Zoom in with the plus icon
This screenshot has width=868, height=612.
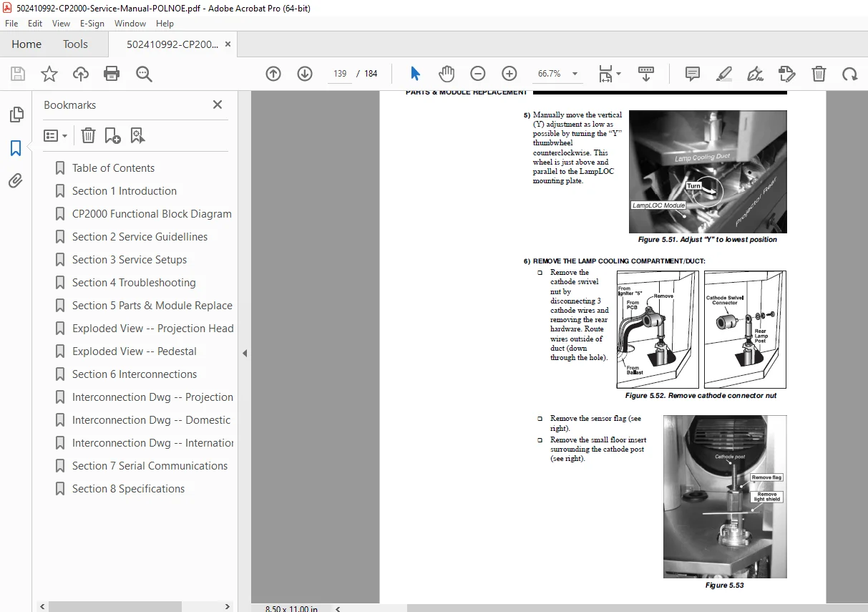509,74
